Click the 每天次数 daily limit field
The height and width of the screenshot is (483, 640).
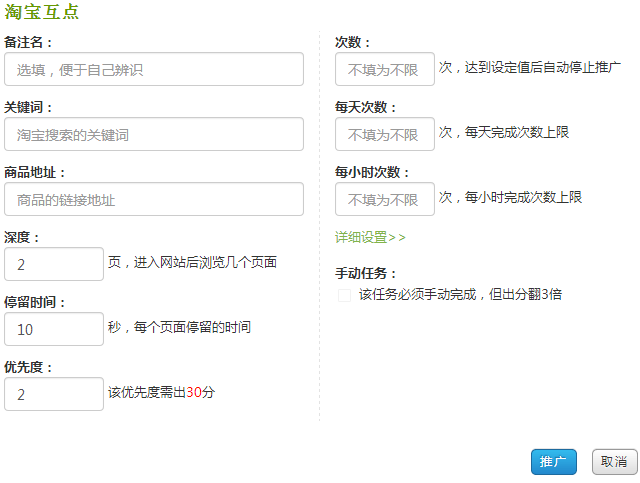pyautogui.click(x=385, y=134)
